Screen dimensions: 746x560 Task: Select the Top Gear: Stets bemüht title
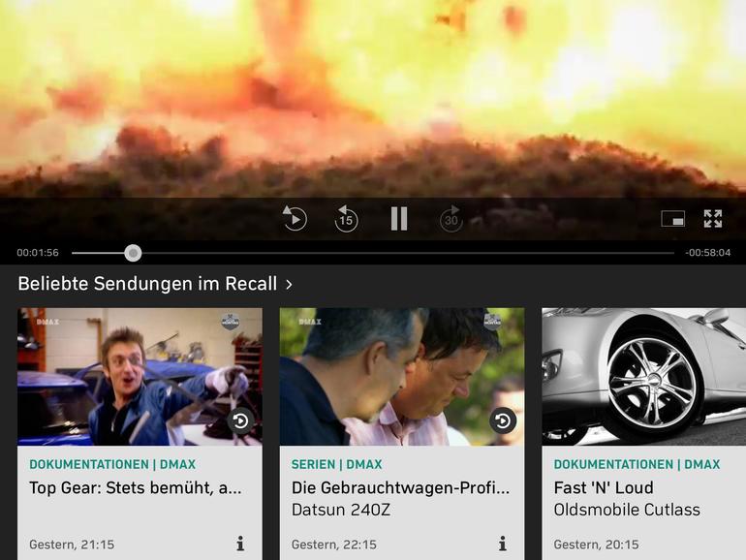[x=136, y=488]
